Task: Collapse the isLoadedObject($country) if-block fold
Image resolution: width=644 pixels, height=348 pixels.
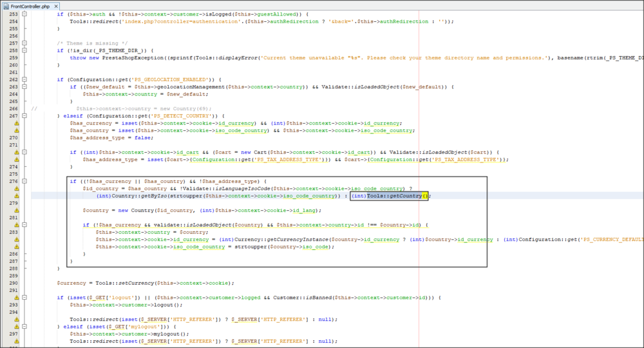Action: [24, 225]
